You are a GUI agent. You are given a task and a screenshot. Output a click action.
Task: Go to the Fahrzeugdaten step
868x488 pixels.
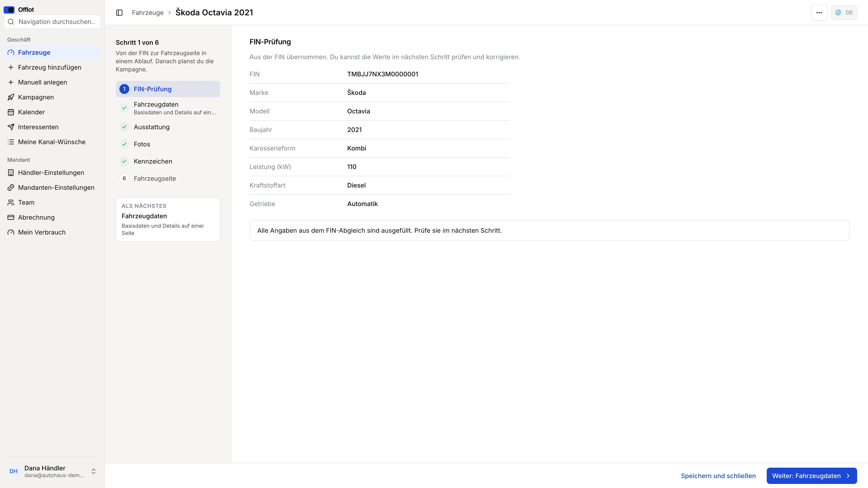pyautogui.click(x=168, y=108)
